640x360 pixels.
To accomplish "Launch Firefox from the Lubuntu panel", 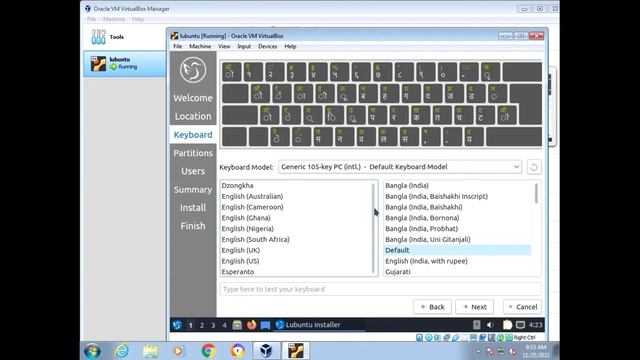I will pyautogui.click(x=251, y=325).
